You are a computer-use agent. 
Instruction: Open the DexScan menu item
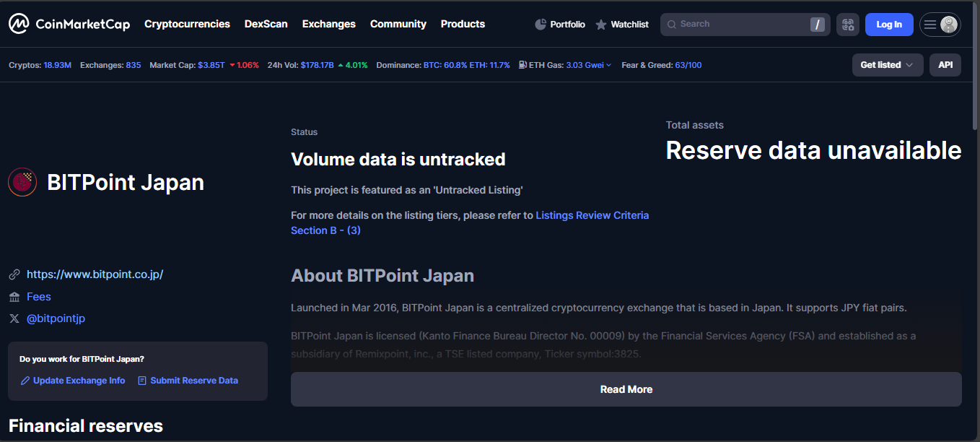click(266, 24)
